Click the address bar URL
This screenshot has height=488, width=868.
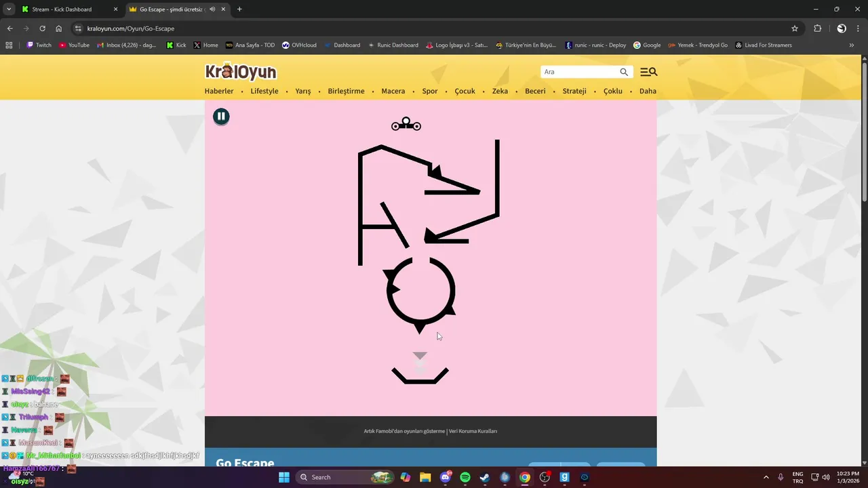[131, 28]
